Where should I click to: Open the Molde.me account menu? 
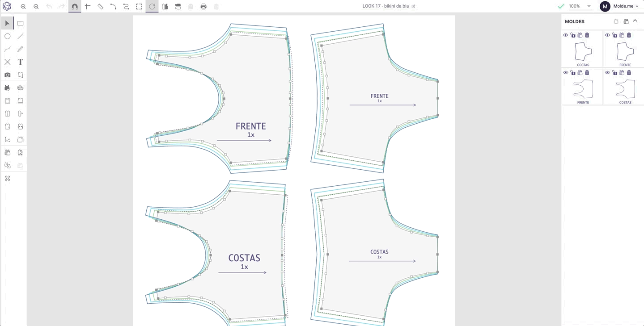coord(620,6)
